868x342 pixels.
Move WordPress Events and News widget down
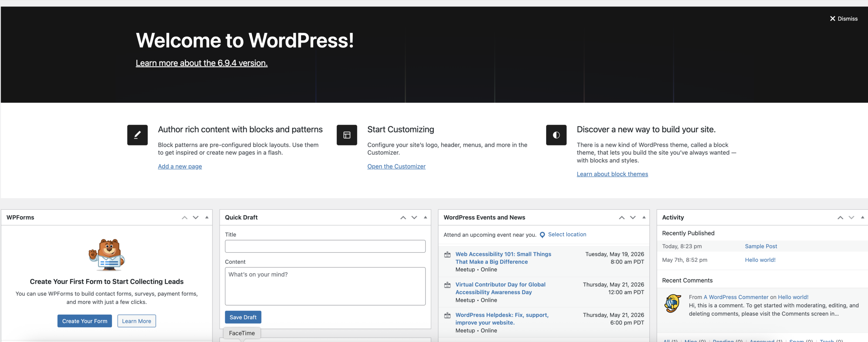[633, 218]
